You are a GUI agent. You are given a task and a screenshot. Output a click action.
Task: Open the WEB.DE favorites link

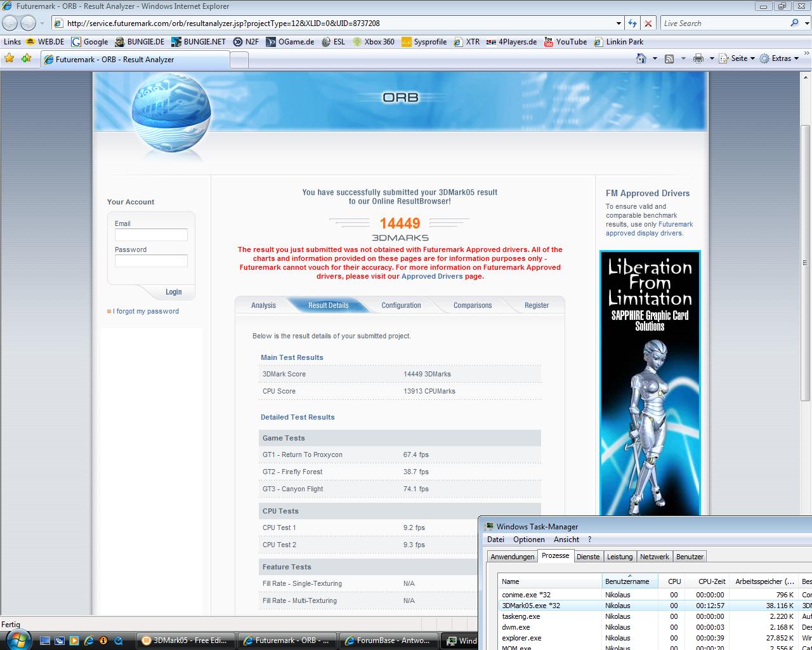pos(44,42)
